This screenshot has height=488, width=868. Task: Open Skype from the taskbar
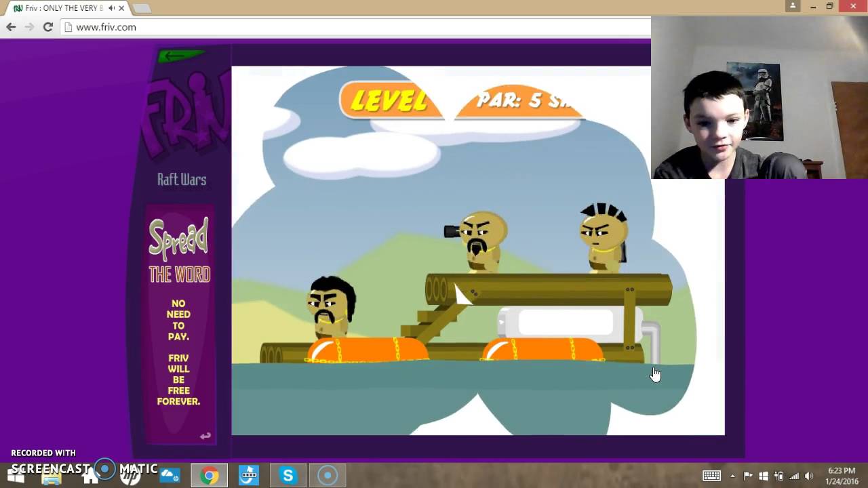coord(288,476)
